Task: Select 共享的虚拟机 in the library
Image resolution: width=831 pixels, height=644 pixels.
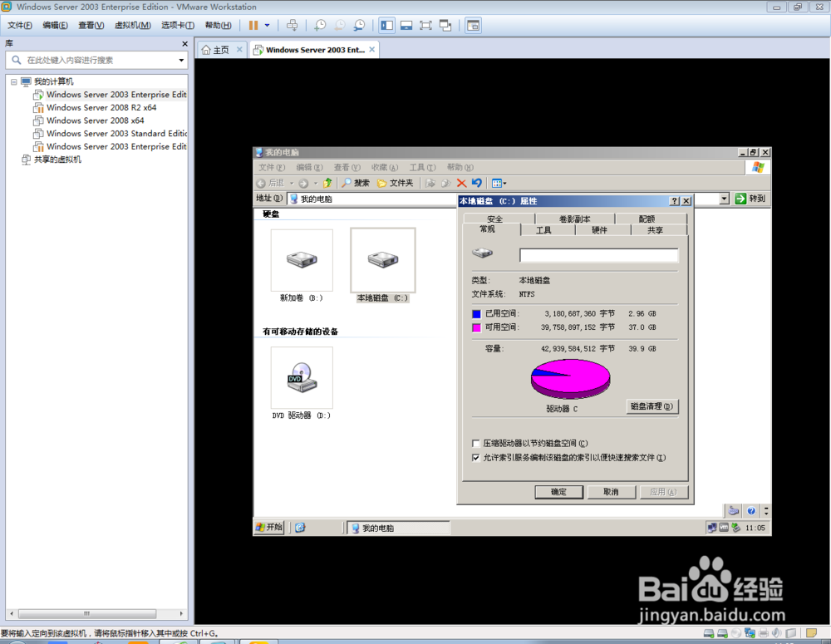Action: click(52, 160)
